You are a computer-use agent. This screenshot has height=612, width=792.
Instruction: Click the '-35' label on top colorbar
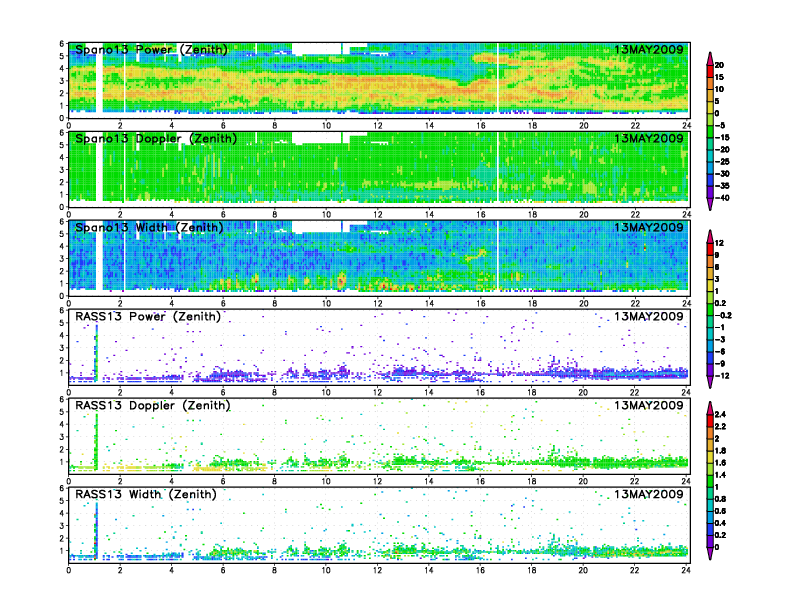722,186
